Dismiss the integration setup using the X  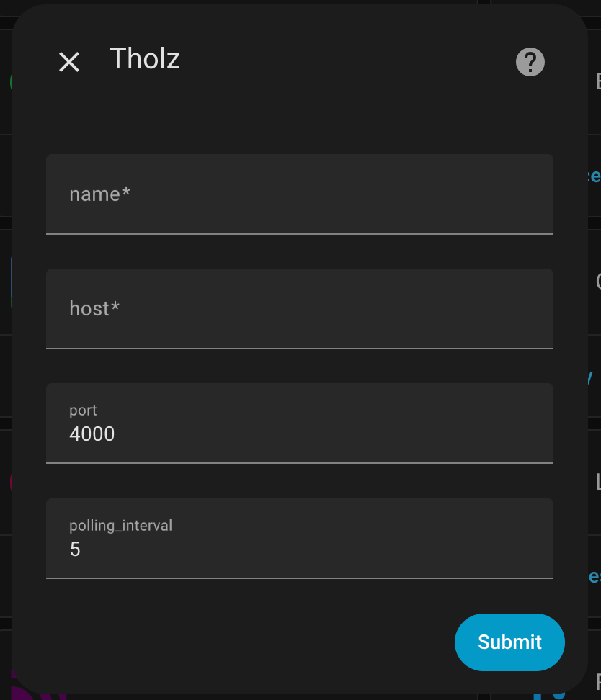[x=69, y=62]
